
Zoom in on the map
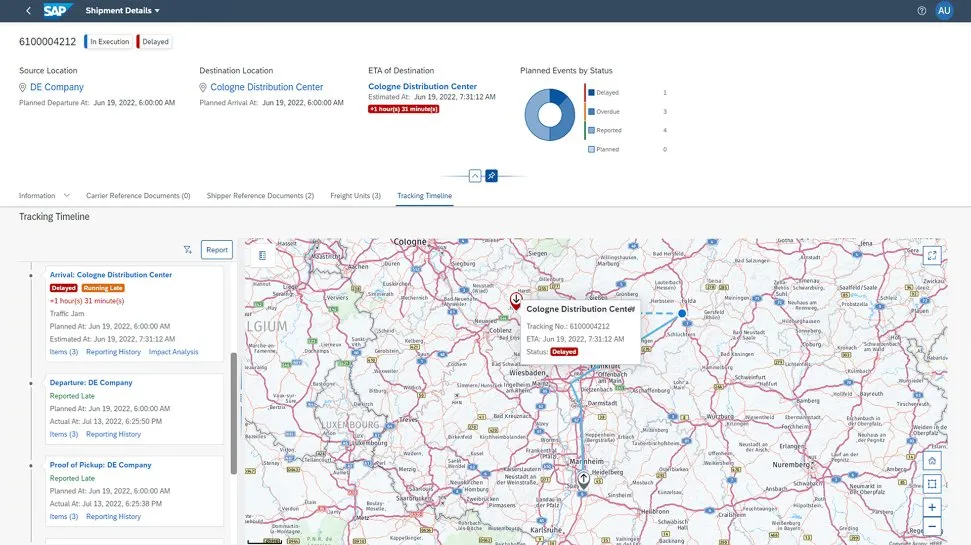931,507
